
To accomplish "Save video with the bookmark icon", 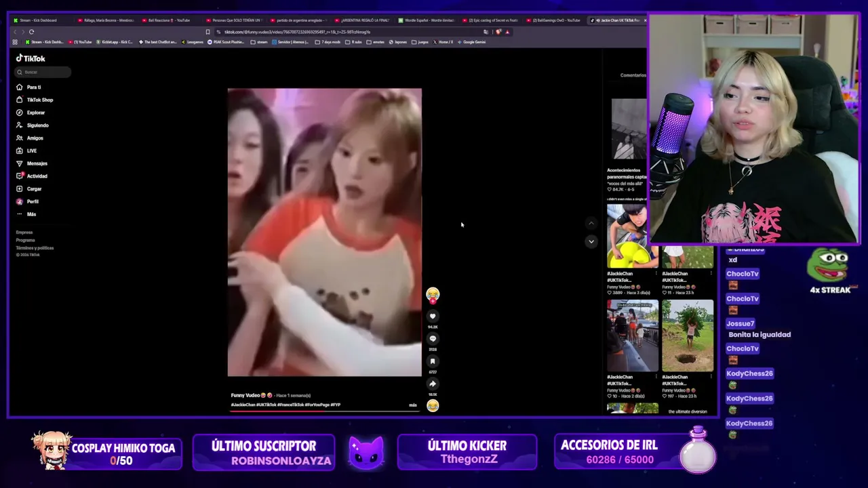I will (433, 361).
